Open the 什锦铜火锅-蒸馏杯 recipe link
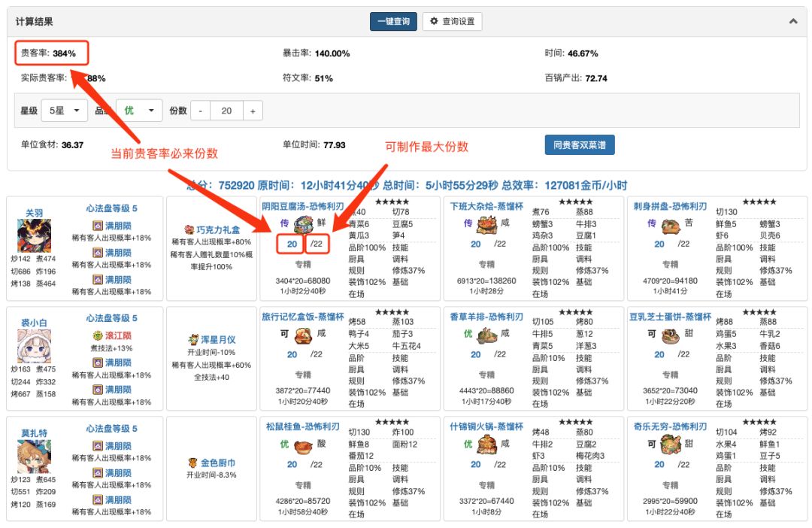The image size is (812, 528). pos(486,426)
